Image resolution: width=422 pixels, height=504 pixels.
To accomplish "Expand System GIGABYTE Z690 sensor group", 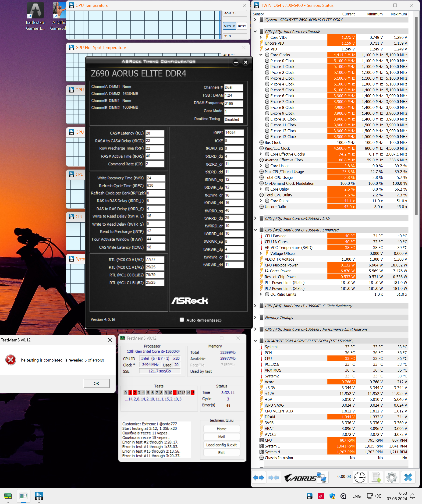I will pos(255,20).
